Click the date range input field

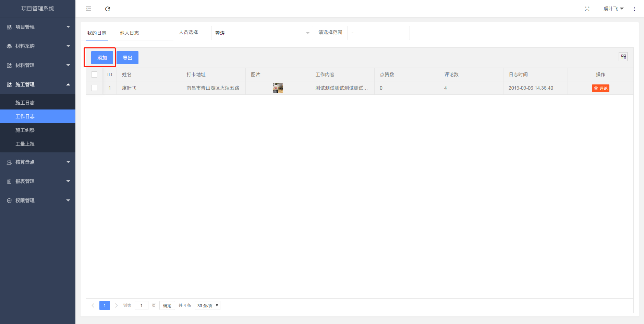[379, 33]
